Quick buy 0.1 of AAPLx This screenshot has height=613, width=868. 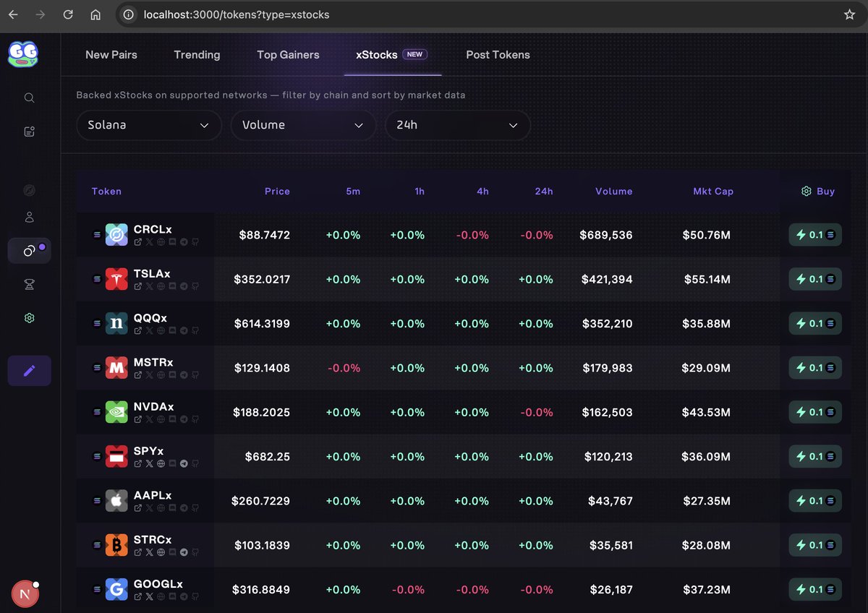point(815,501)
